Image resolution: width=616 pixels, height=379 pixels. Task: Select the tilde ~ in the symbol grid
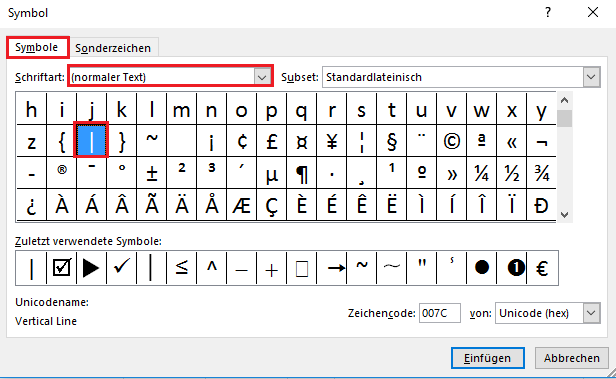coord(152,141)
